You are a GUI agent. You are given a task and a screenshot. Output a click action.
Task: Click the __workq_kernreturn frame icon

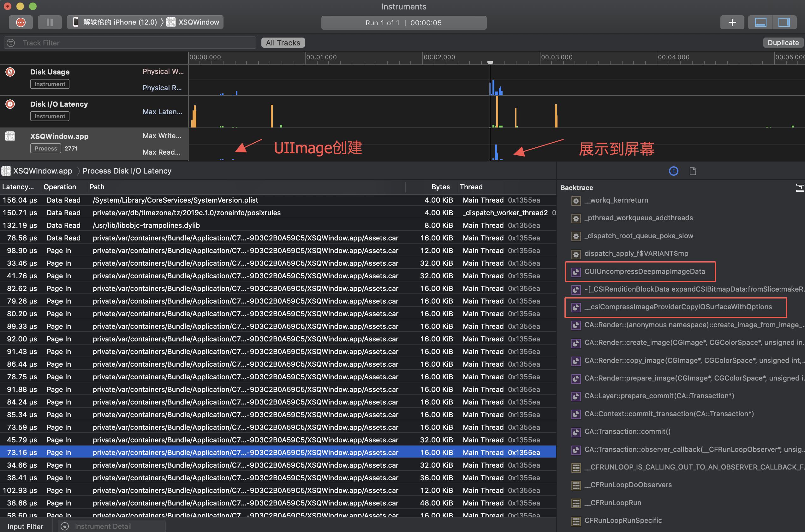[x=575, y=201]
